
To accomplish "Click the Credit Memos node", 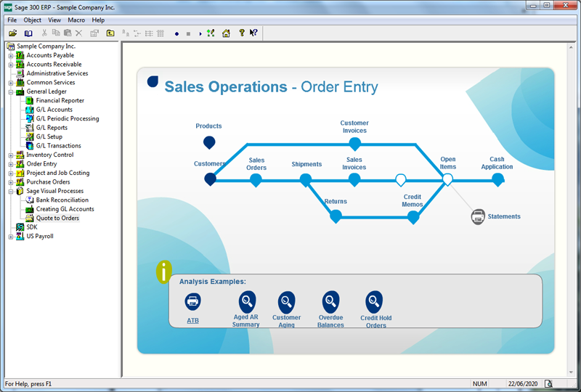I will point(413,218).
